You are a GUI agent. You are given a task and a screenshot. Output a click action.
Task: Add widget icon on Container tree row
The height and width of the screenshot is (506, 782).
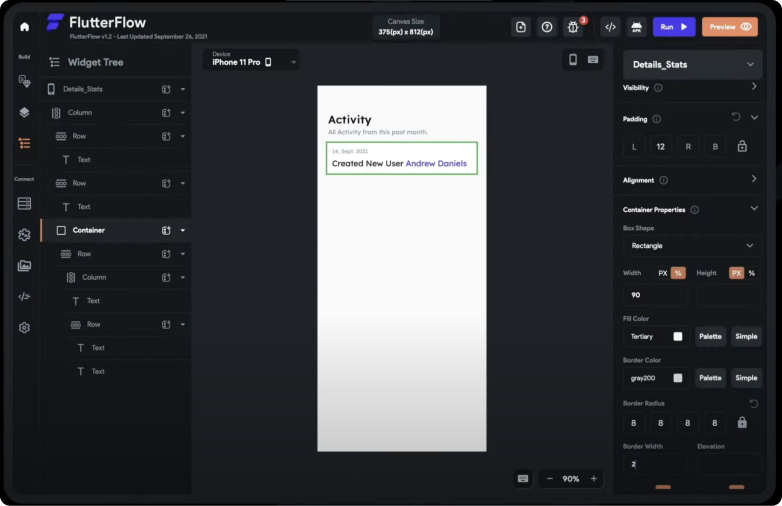point(166,230)
